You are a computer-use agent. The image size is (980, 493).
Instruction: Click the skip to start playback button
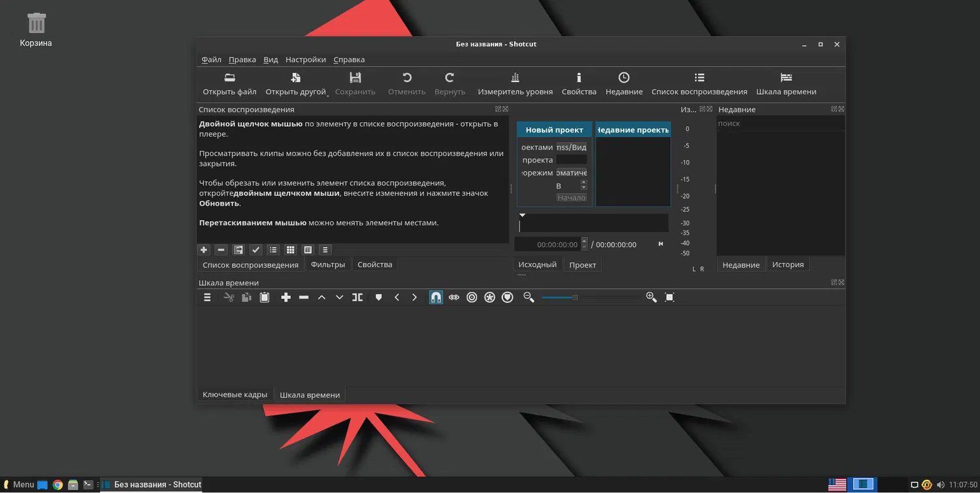[x=661, y=244]
